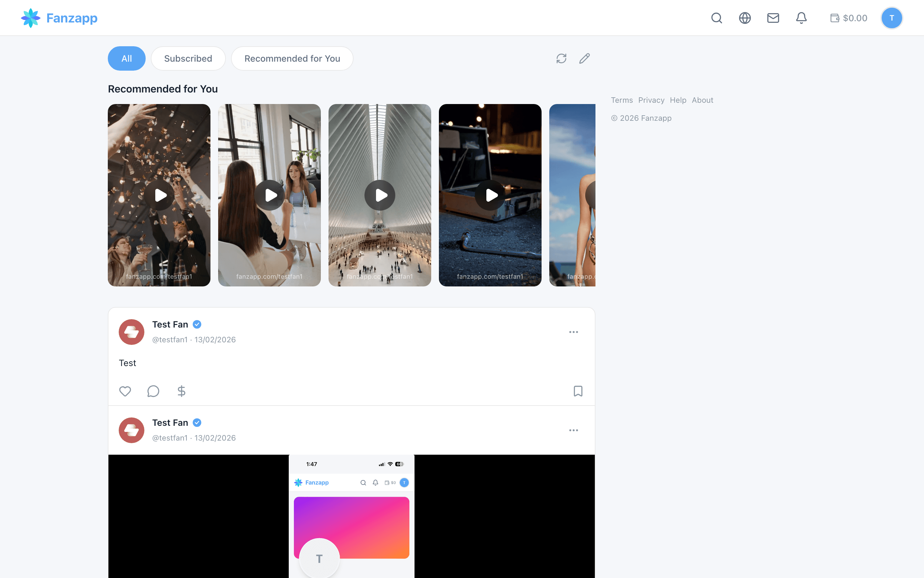The width and height of the screenshot is (924, 578).
Task: Comment on the 'Test' post
Action: [153, 391]
